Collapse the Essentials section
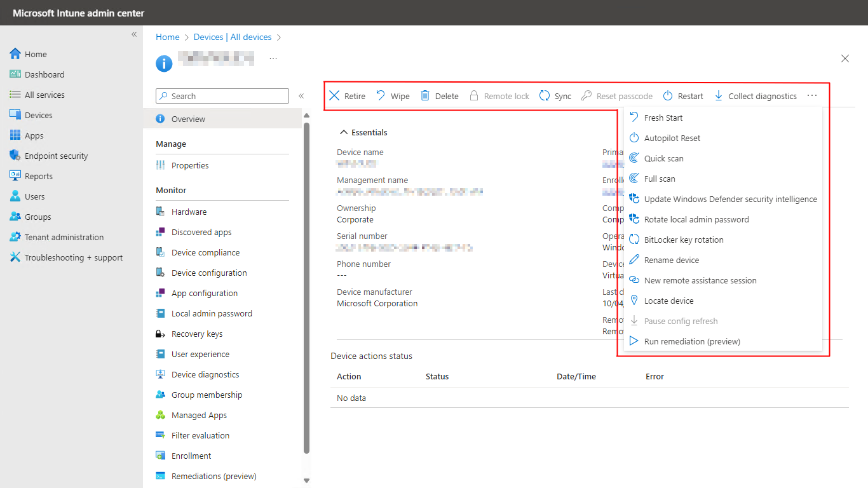 (x=364, y=132)
